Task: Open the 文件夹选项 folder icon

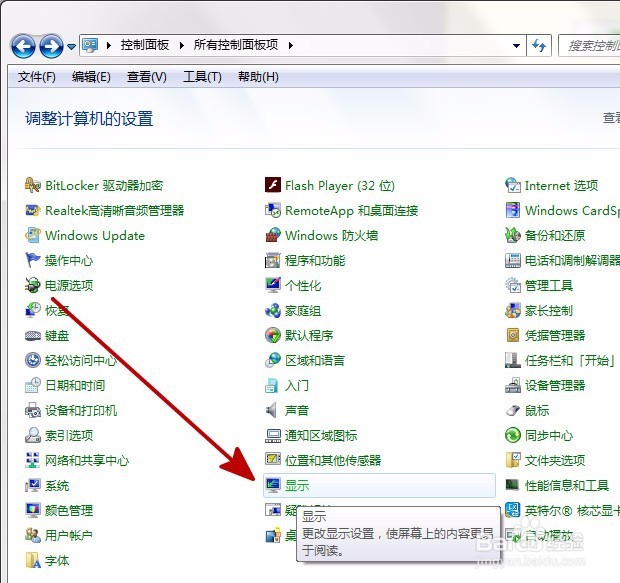Action: pos(513,460)
